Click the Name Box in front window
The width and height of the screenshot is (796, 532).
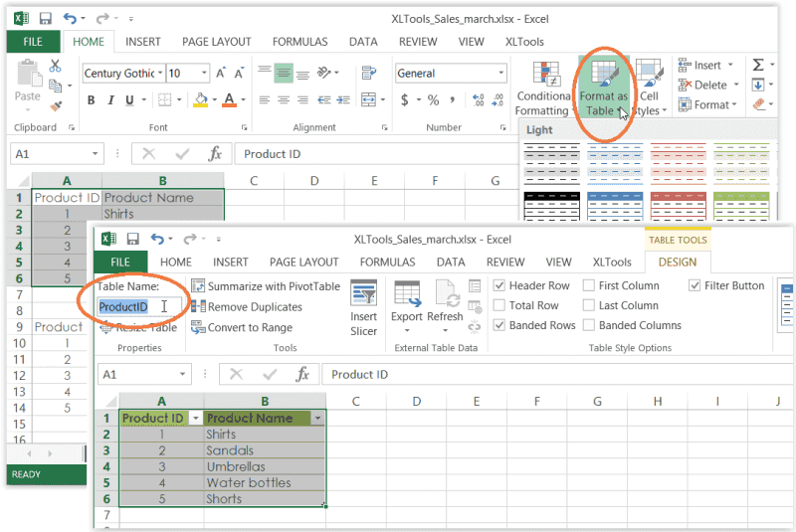click(x=144, y=374)
